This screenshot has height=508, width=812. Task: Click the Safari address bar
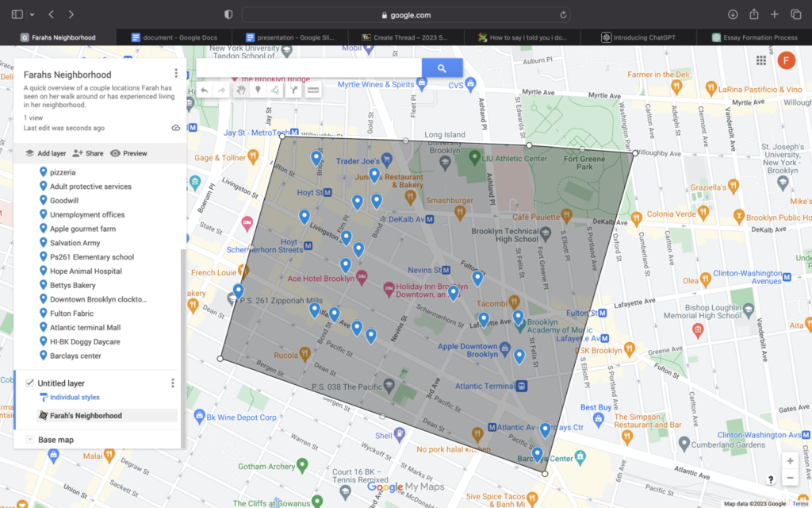[x=406, y=15]
